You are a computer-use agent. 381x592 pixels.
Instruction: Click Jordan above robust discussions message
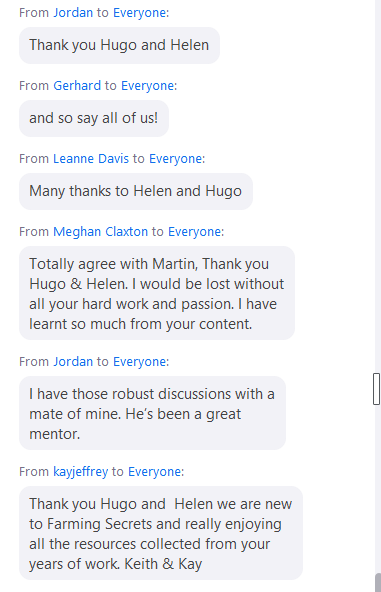pos(73,361)
